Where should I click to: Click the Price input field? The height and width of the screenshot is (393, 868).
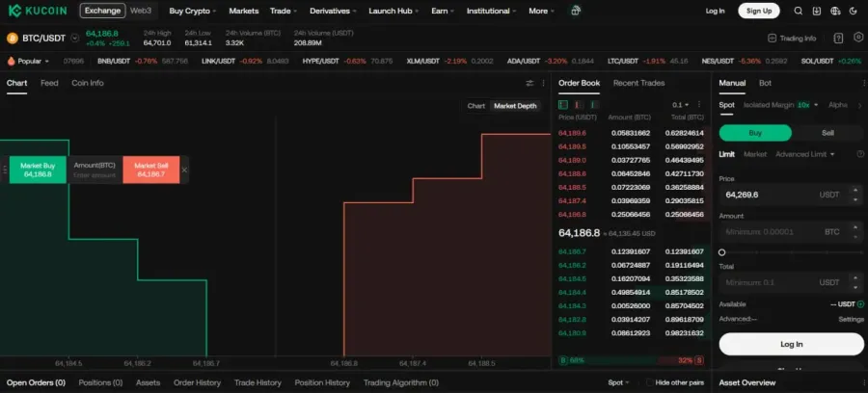(791, 195)
